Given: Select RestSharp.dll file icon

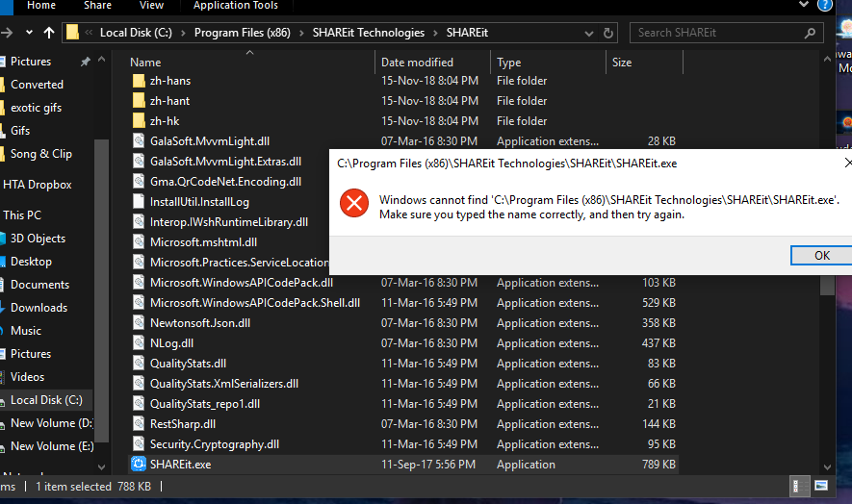Looking at the screenshot, I should [x=139, y=424].
